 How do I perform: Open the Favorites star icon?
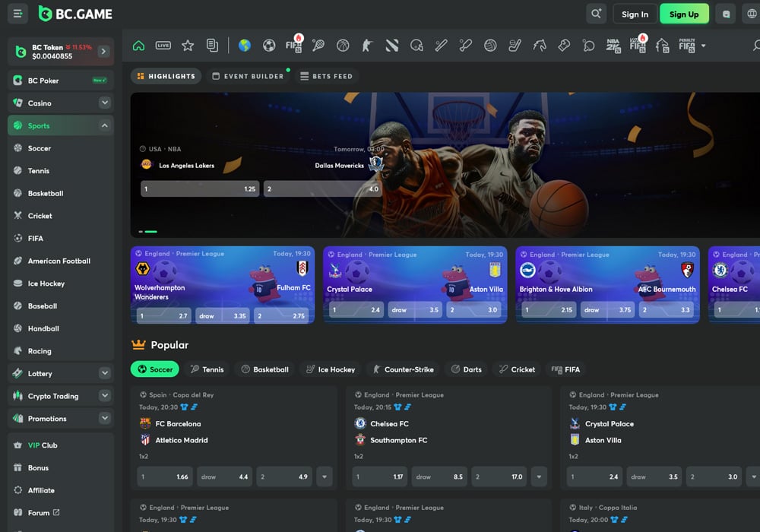(188, 46)
